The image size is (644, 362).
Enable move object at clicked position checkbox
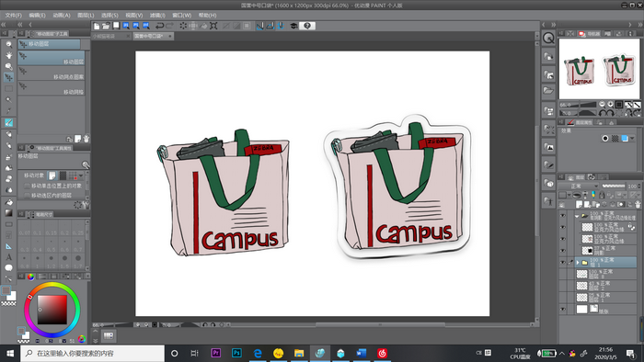click(28, 186)
